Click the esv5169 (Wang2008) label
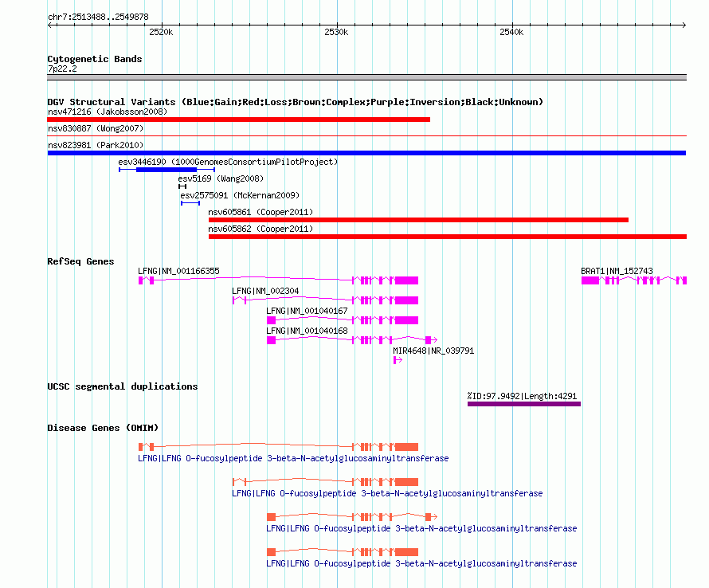709x588 pixels. pyautogui.click(x=221, y=178)
